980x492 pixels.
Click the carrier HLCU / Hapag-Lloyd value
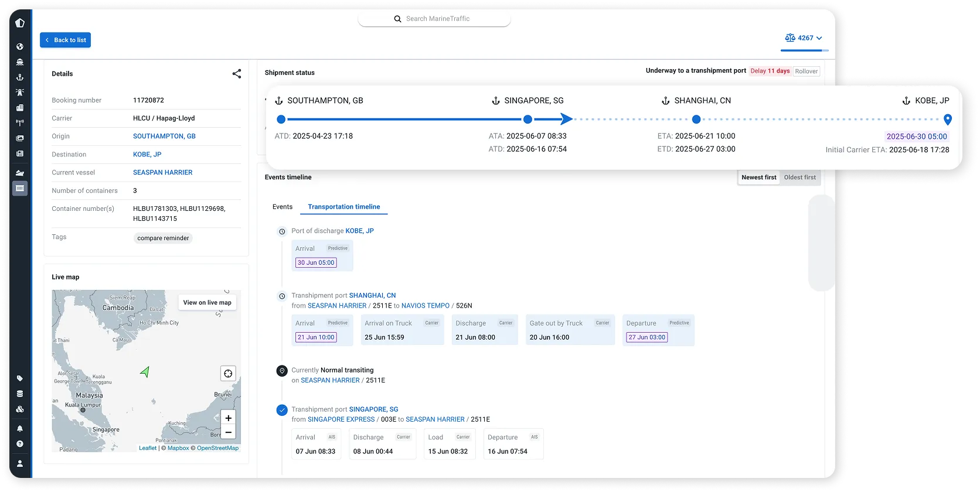pos(164,118)
